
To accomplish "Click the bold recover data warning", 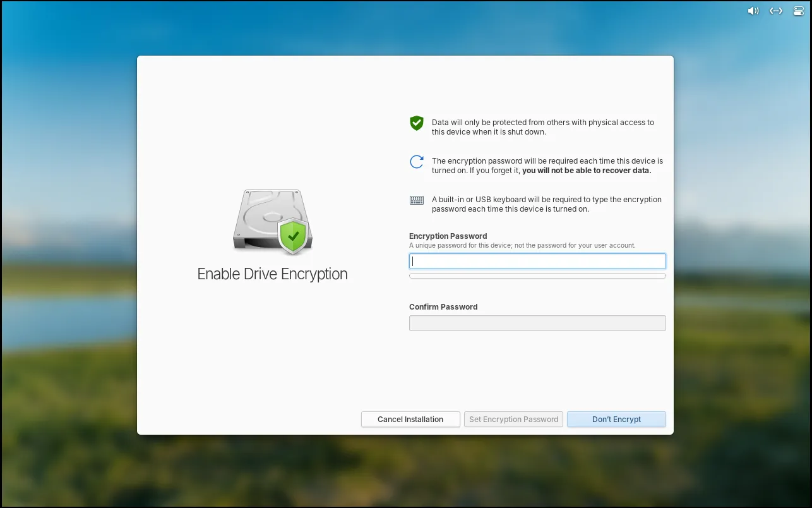I will point(586,171).
